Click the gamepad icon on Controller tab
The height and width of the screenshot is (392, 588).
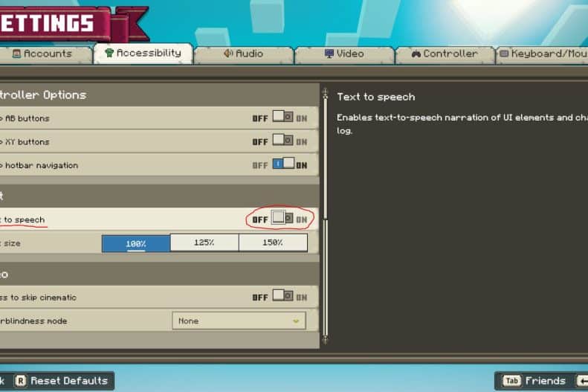coord(416,54)
